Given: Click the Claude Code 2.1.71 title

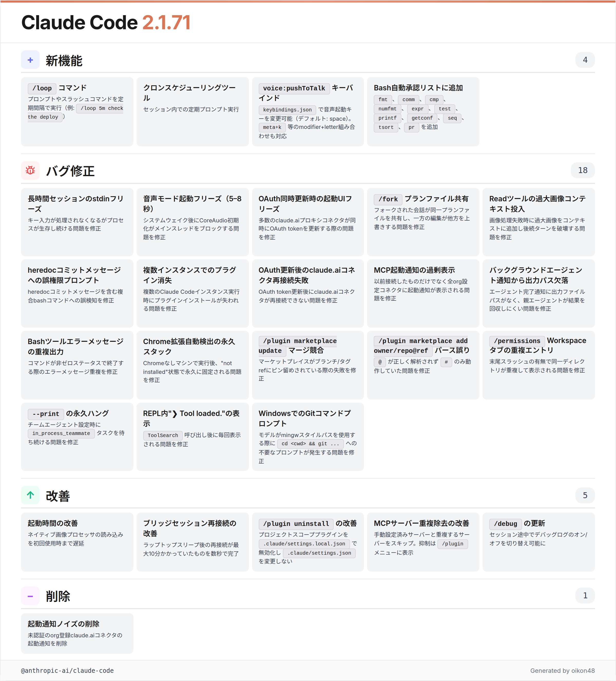Looking at the screenshot, I should [106, 22].
